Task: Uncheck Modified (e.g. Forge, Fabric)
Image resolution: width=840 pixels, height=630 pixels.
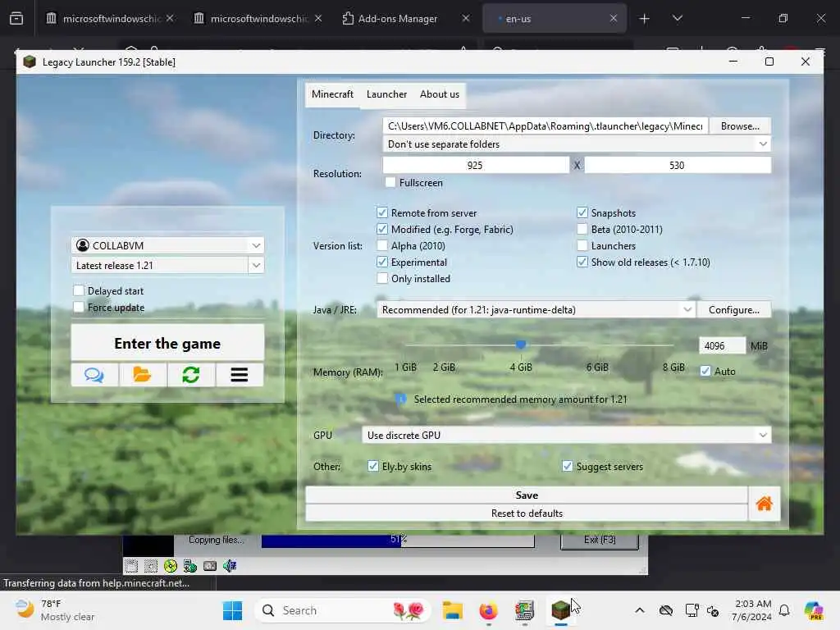Action: 382,230
